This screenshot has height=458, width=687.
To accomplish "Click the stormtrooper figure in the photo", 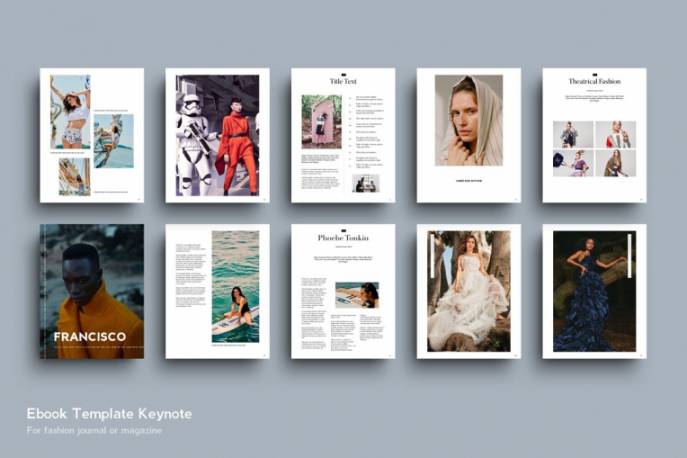I will pyautogui.click(x=194, y=145).
